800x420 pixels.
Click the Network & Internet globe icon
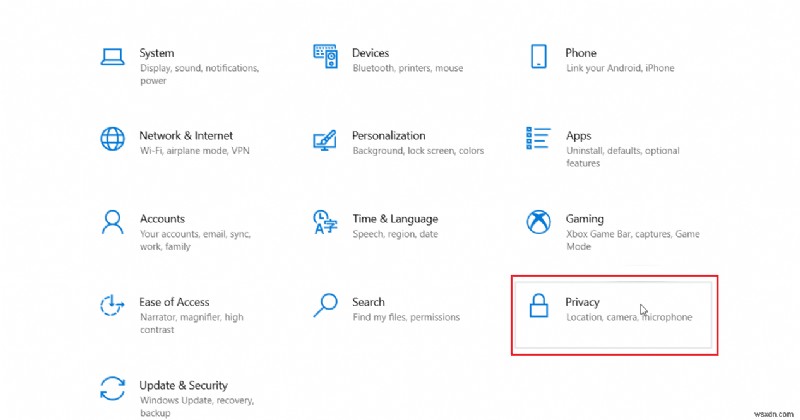point(111,138)
